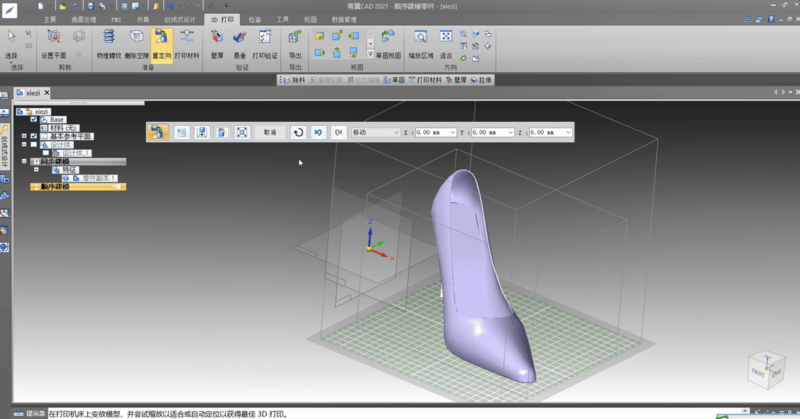Open the 移动 mode dropdown
Image resolution: width=800 pixels, height=419 pixels.
coord(395,132)
